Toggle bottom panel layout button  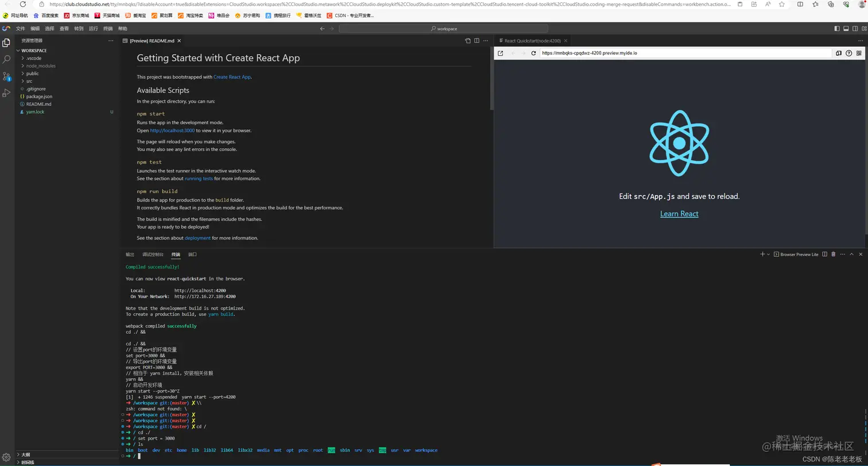point(846,28)
